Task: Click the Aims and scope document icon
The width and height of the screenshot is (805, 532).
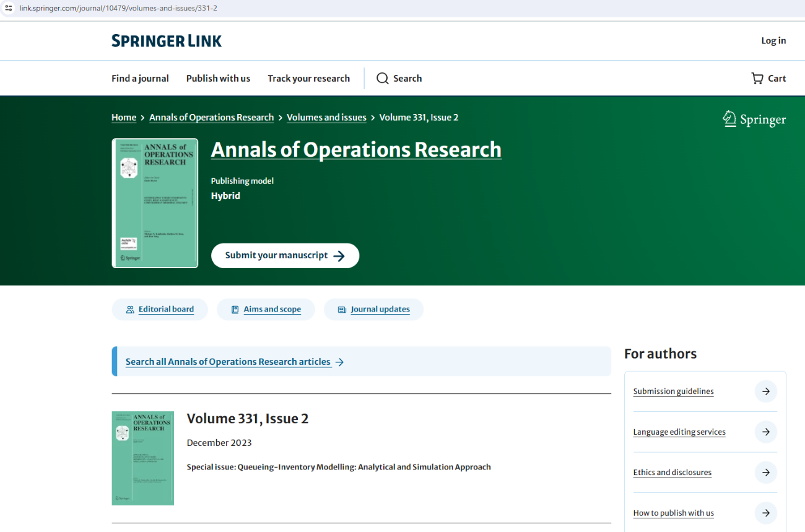Action: pos(235,309)
